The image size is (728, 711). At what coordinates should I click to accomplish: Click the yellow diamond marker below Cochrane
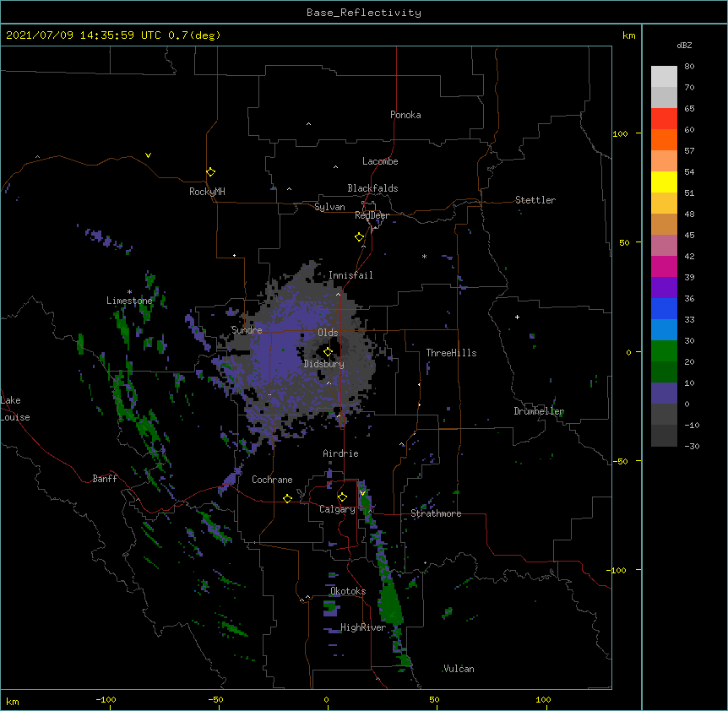point(287,498)
